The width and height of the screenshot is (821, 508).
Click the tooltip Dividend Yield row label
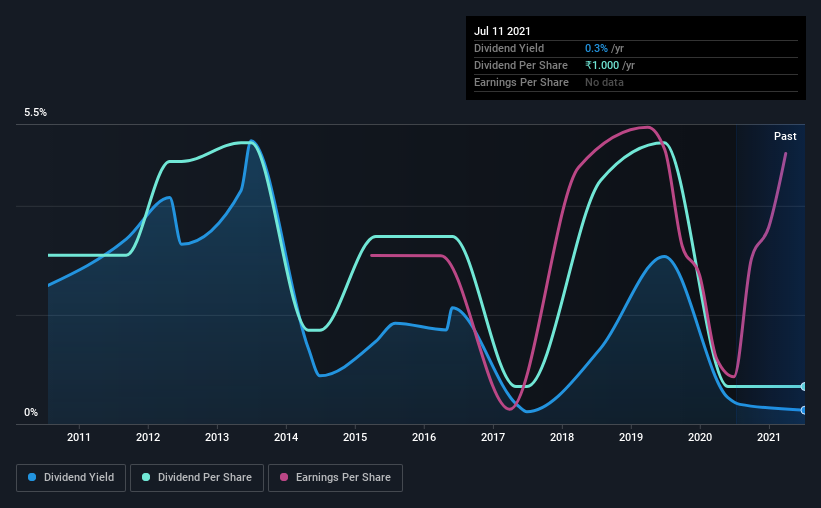pos(509,48)
